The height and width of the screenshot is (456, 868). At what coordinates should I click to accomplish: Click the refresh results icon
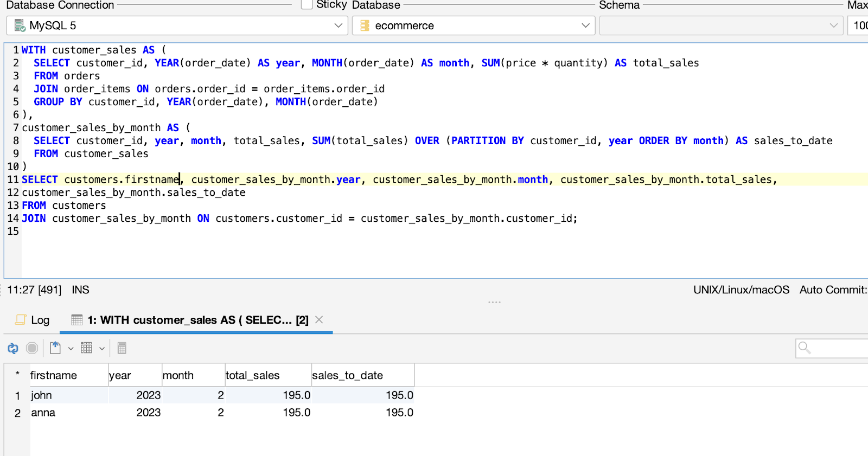(x=13, y=348)
